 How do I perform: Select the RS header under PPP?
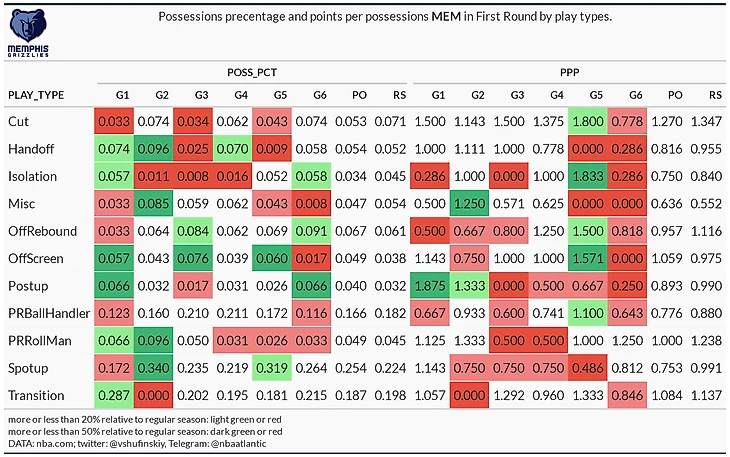[713, 95]
